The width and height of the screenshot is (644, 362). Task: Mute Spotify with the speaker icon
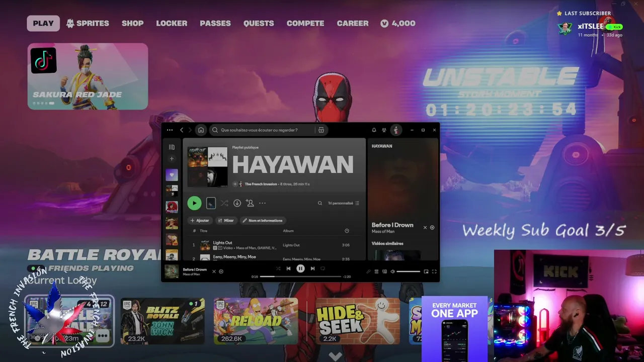[392, 271]
